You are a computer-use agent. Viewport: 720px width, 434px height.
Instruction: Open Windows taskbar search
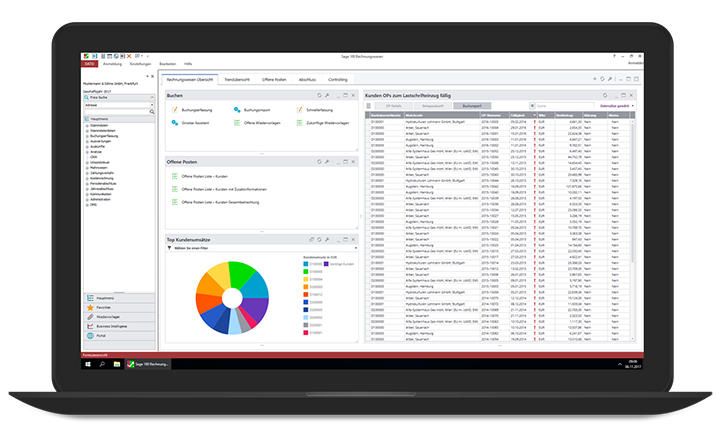click(x=102, y=364)
